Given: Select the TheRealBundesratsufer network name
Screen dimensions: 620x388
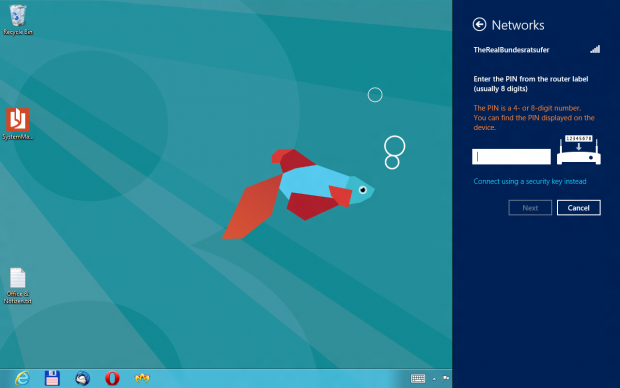Looking at the screenshot, I should [x=511, y=50].
